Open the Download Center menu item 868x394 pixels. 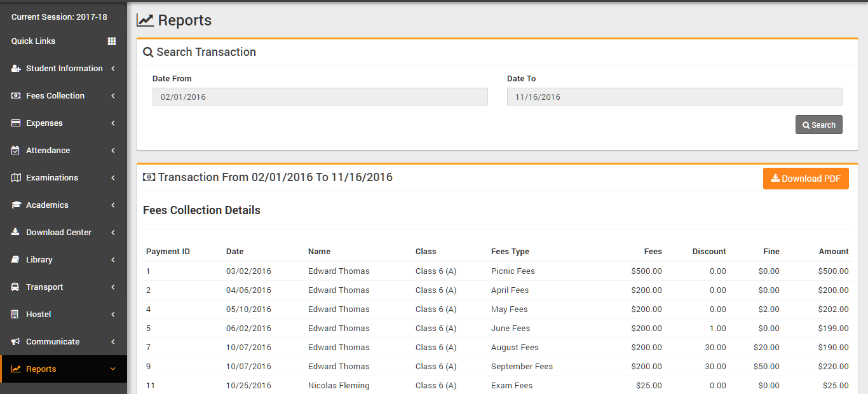58,233
